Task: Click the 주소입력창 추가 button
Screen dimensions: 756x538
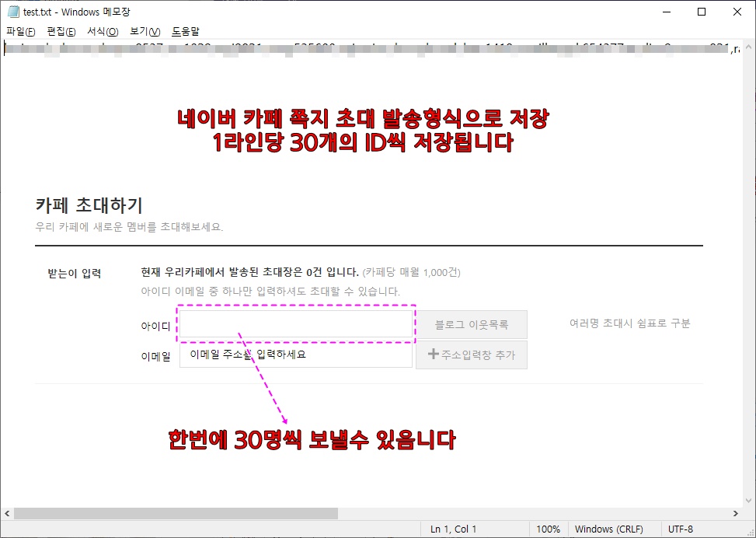Action: (x=472, y=355)
